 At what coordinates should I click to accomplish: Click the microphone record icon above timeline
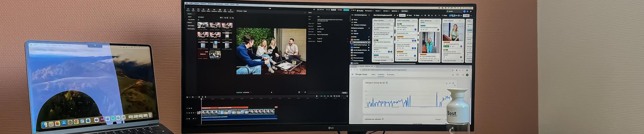(317, 96)
